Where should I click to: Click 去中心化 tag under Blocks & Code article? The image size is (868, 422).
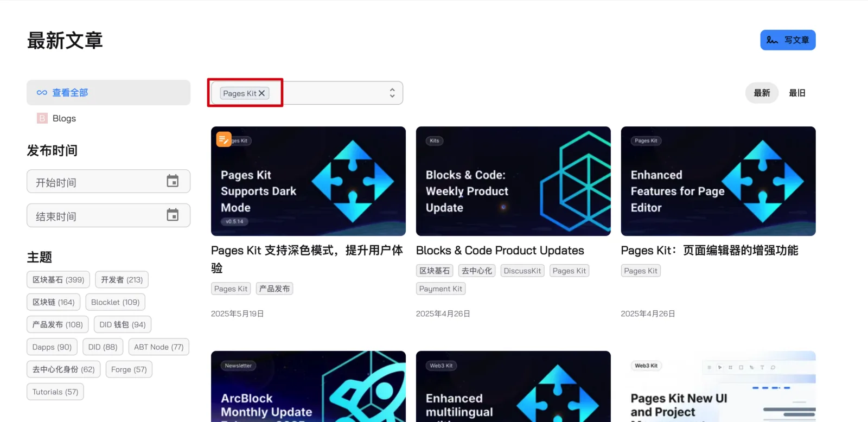(x=477, y=271)
